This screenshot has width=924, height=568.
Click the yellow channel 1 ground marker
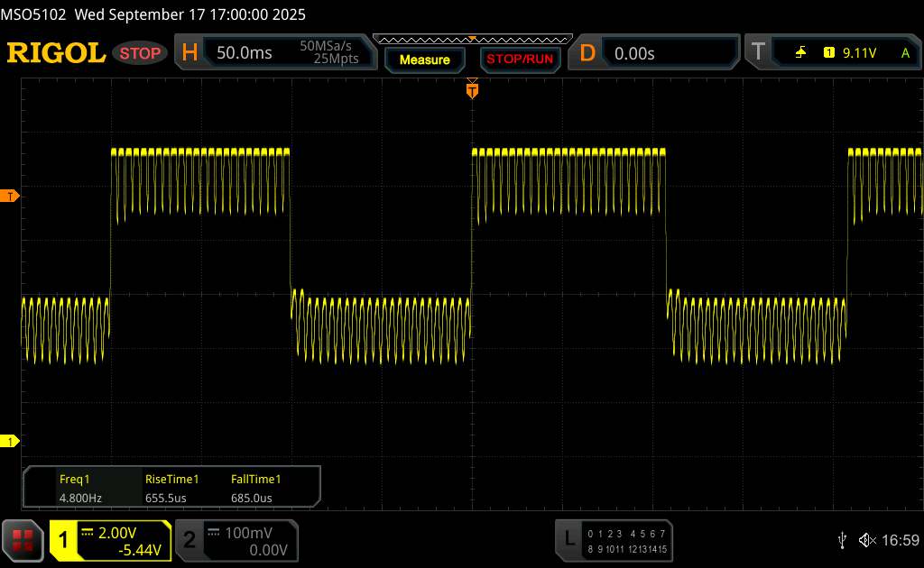click(x=10, y=441)
